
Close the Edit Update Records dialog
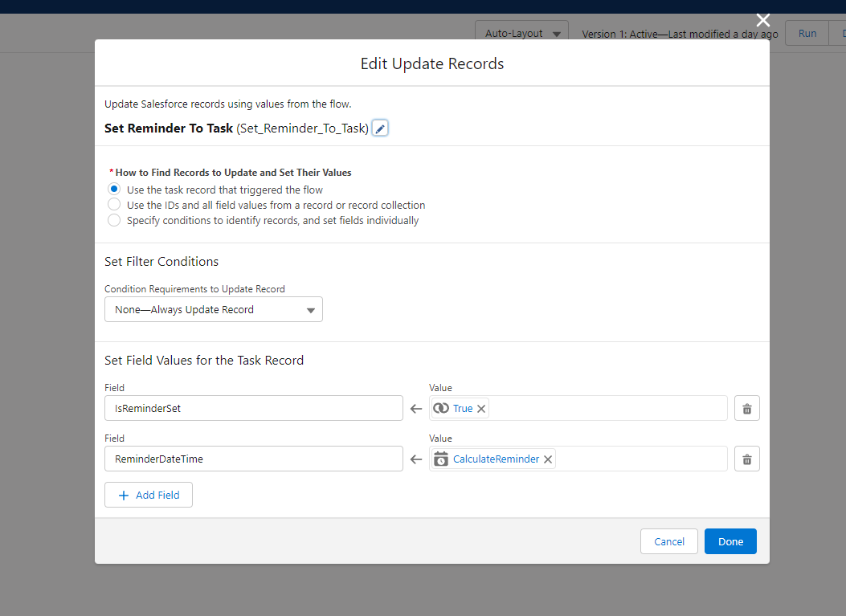[762, 21]
